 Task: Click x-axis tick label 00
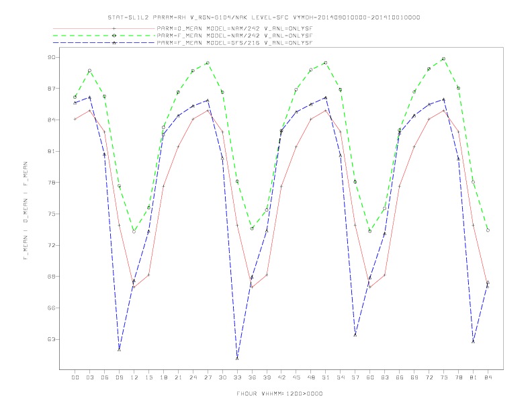pyautogui.click(x=75, y=377)
